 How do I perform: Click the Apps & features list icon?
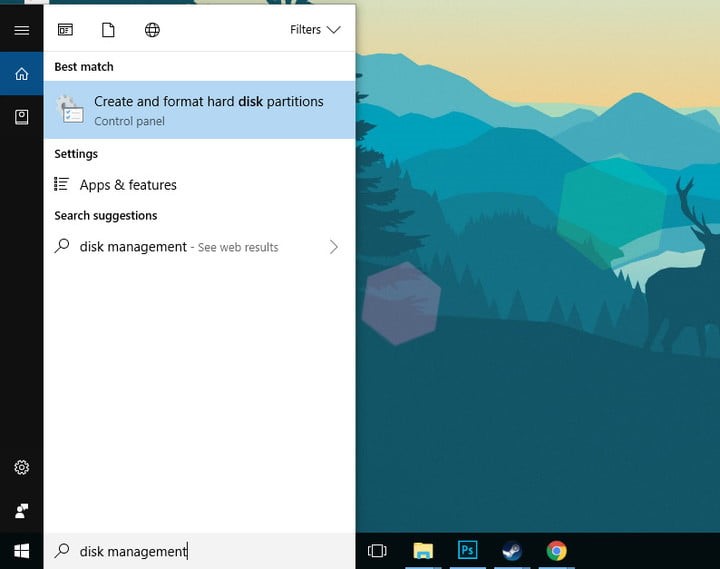62,184
